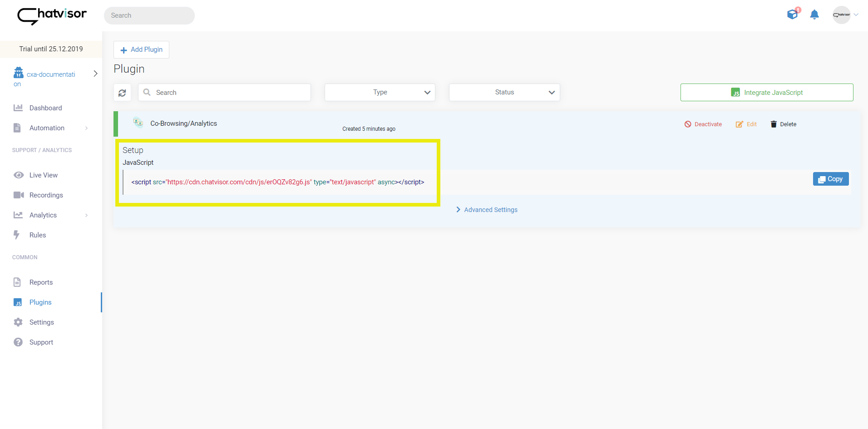Refresh the plugin list
Viewport: 868px width, 429px height.
click(x=122, y=93)
